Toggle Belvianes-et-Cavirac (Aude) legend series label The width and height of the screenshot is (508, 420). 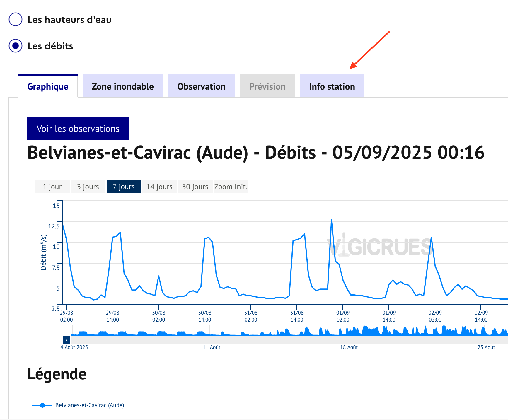[90, 405]
